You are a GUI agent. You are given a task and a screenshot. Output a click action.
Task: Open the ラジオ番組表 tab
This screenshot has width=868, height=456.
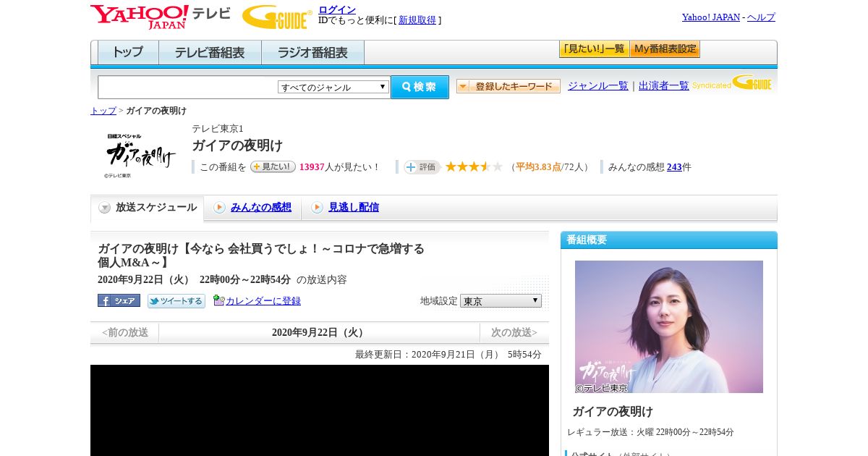coord(312,53)
